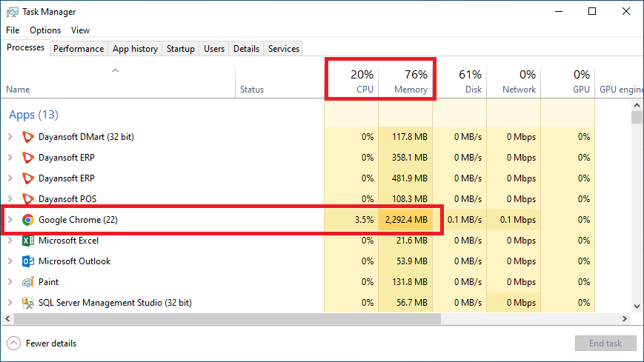This screenshot has height=362, width=644.
Task: Expand the Dayansoft DMart (32 bit) row
Action: click(x=10, y=137)
